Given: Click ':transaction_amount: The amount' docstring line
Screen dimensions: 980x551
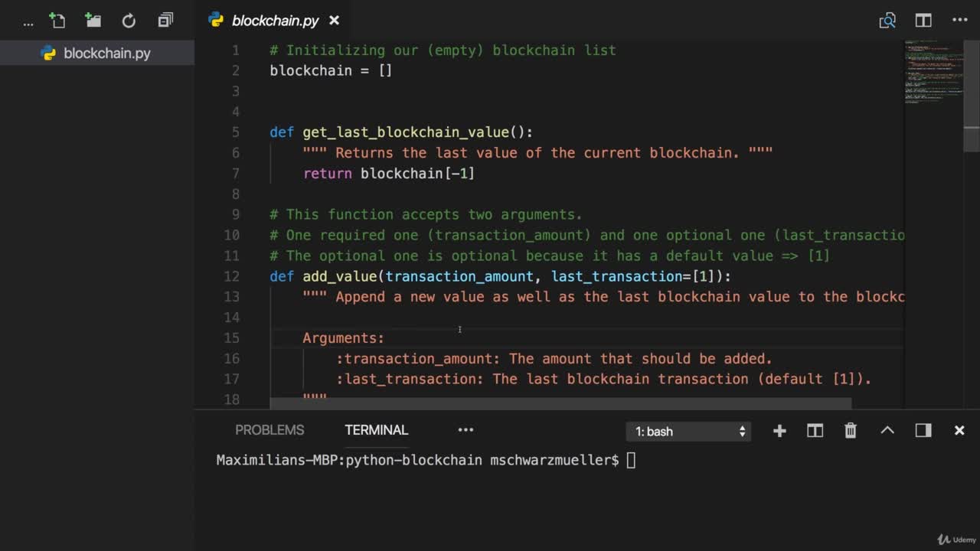Looking at the screenshot, I should coord(554,359).
